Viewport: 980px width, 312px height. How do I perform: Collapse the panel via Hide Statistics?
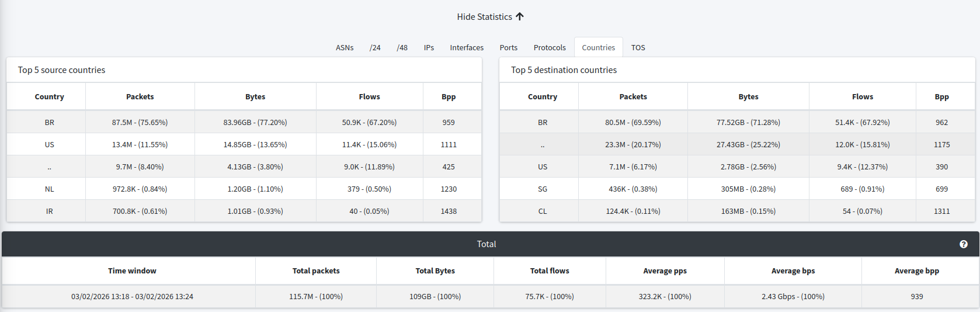[x=490, y=16]
